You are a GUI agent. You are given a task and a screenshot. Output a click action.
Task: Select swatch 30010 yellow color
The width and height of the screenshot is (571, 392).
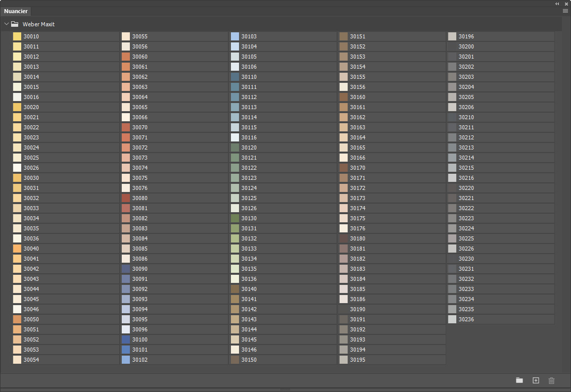point(17,36)
